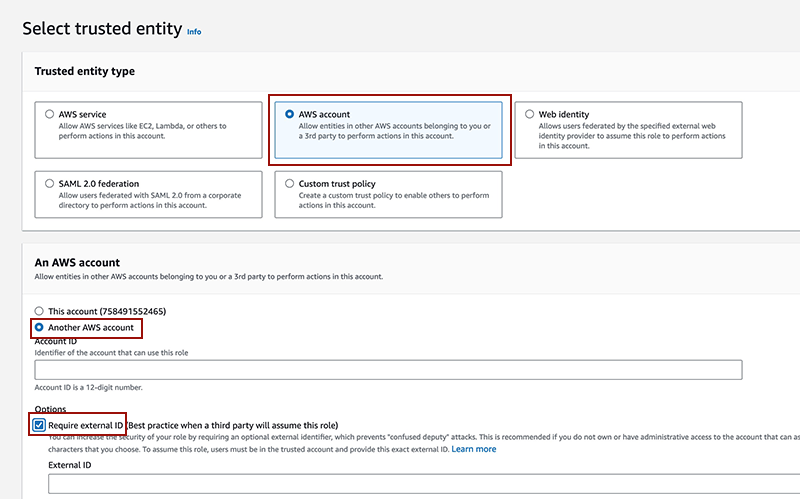Uncheck the Require external ID checkbox
This screenshot has height=499, width=800.
click(40, 425)
